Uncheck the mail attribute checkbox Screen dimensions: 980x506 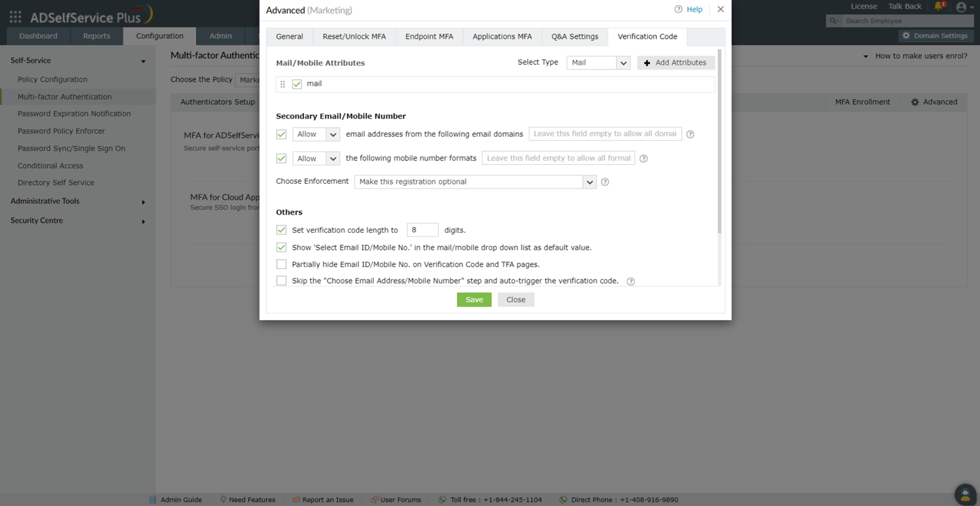[297, 84]
